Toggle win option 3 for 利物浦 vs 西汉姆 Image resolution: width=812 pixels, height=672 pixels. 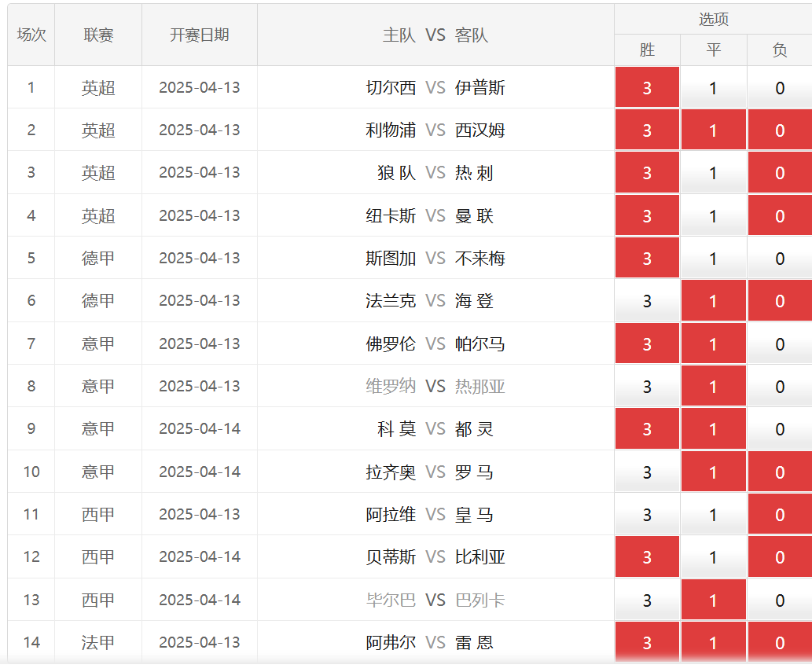pyautogui.click(x=647, y=130)
